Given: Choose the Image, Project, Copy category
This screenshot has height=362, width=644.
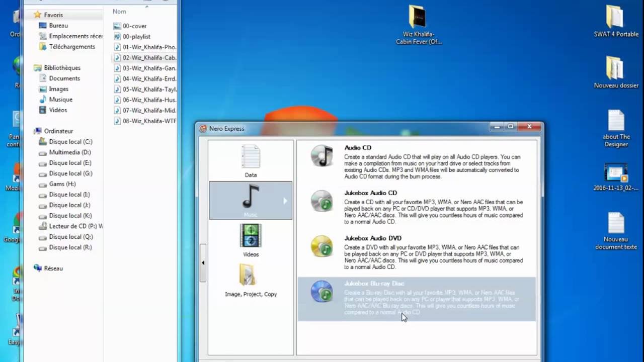Looking at the screenshot, I should click(x=251, y=281).
